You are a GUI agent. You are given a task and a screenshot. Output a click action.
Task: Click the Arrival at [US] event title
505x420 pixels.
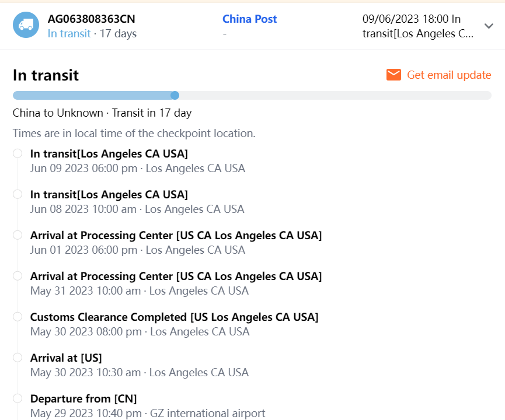click(x=66, y=358)
